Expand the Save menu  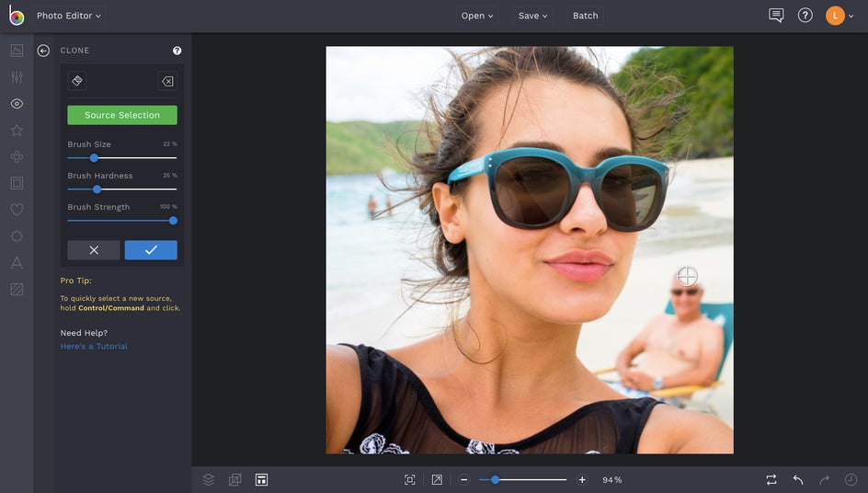point(532,16)
